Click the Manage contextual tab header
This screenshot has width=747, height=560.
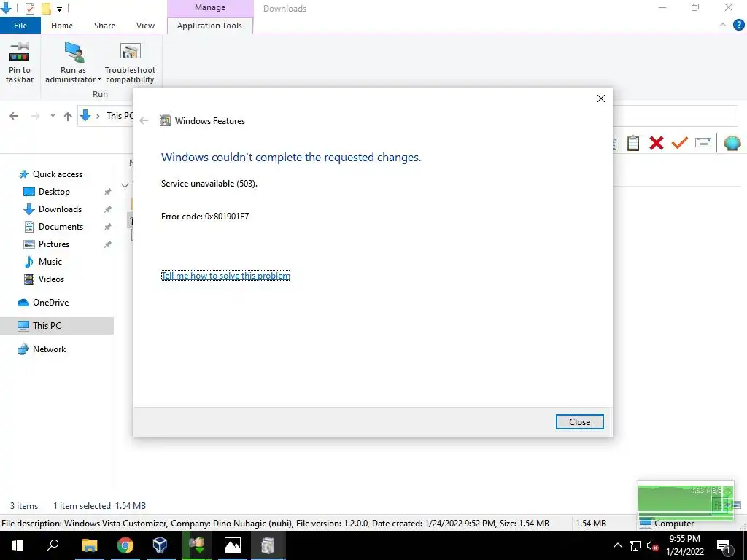[x=209, y=7]
